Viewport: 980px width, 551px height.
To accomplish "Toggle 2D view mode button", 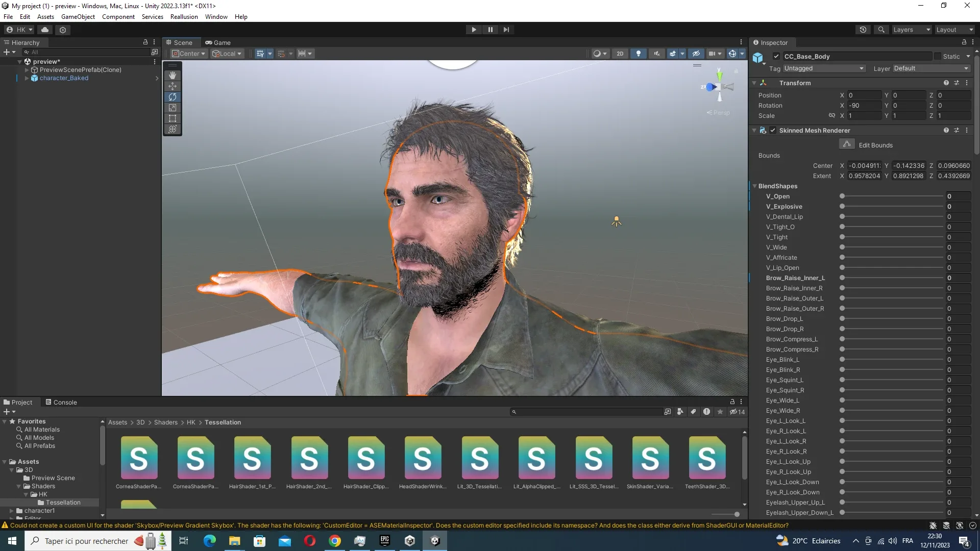I will 620,54.
